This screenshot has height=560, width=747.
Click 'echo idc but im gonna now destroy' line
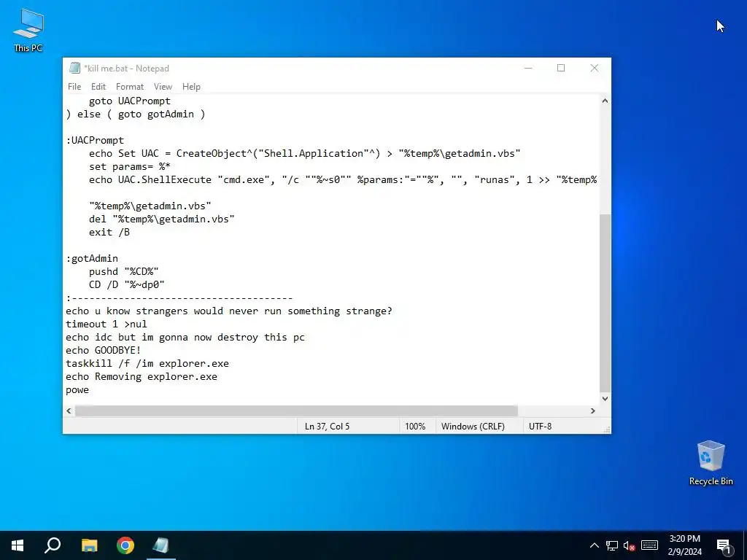[185, 337]
